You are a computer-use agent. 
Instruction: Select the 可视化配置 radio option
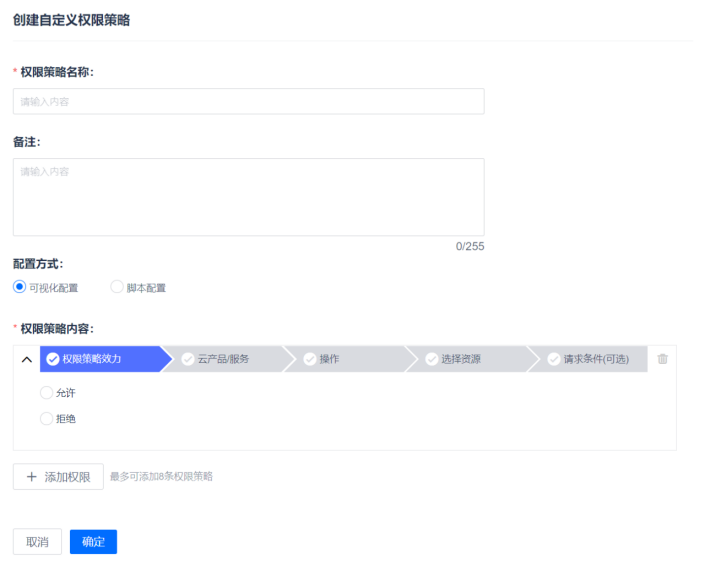pos(20,287)
